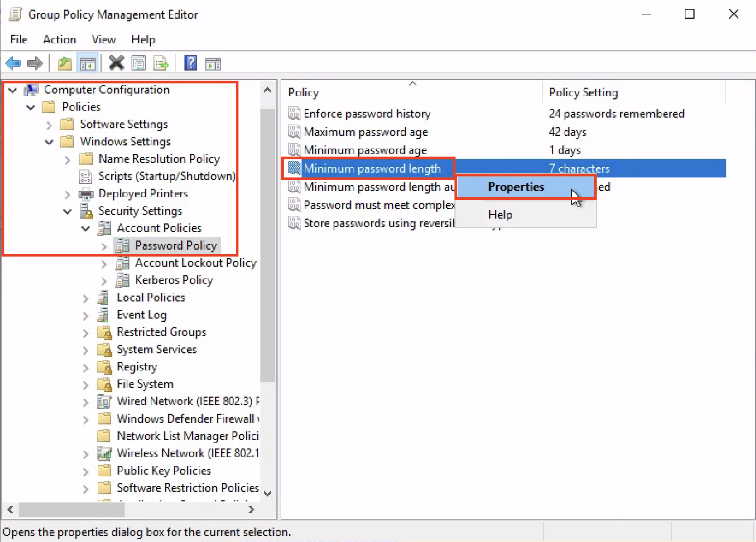Image resolution: width=756 pixels, height=542 pixels.
Task: Select Windows Defender Firewall tree item
Action: pyautogui.click(x=188, y=419)
